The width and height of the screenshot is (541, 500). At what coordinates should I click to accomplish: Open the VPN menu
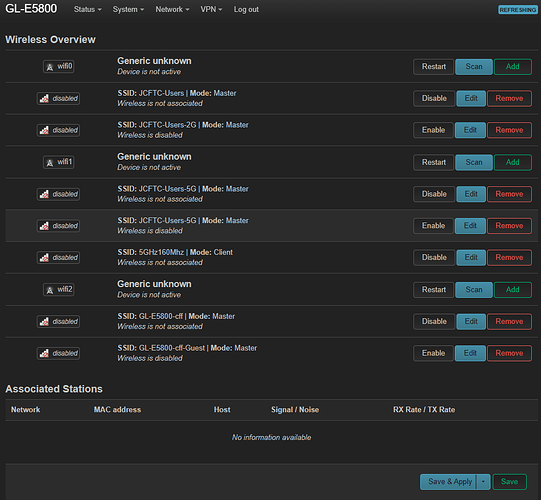point(211,9)
